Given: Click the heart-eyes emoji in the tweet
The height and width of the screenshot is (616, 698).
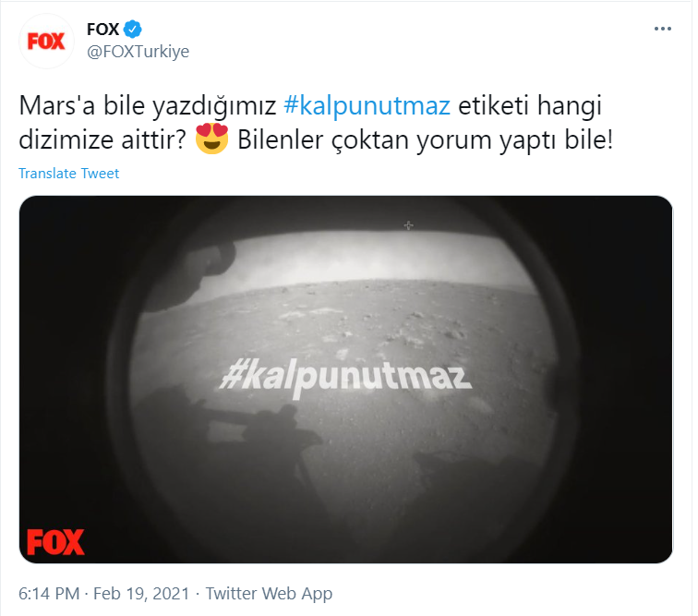Looking at the screenshot, I should coord(212,139).
